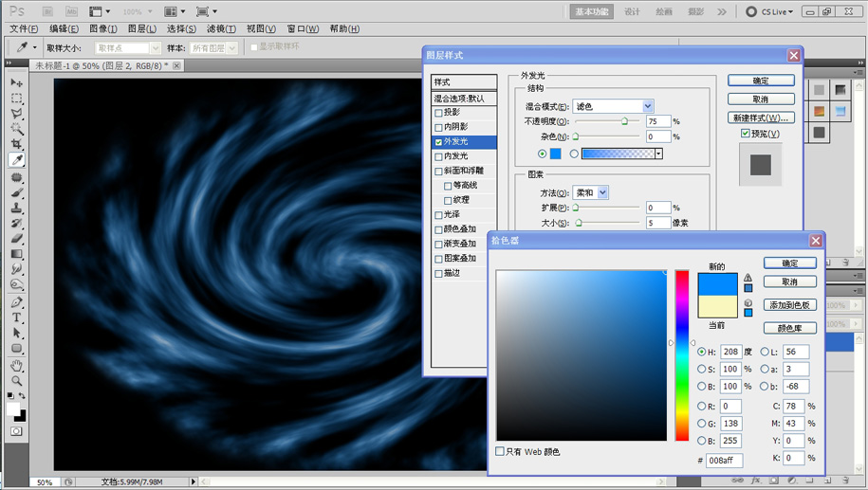Select the Rectangular Marquee tool
This screenshot has height=490, width=868.
click(x=17, y=99)
